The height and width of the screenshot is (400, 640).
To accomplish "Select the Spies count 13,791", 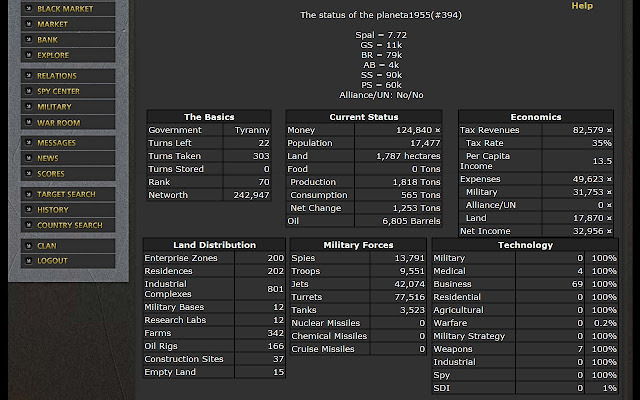I will [x=410, y=258].
